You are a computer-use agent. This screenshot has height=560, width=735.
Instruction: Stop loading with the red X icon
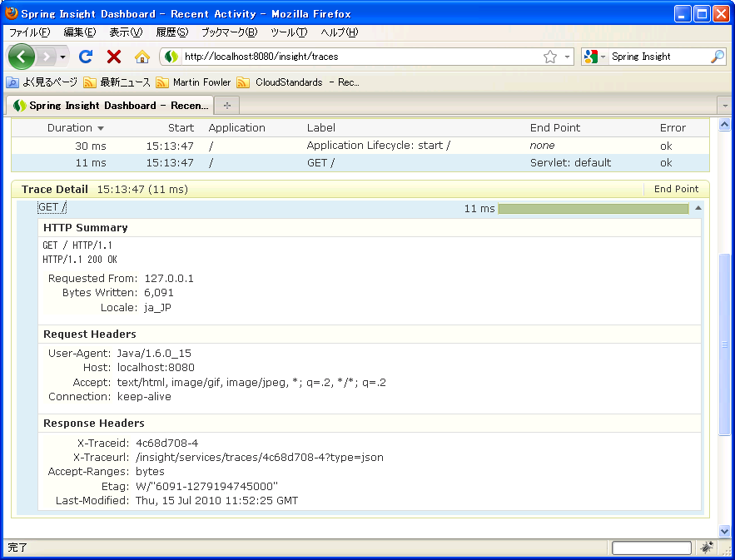click(114, 57)
